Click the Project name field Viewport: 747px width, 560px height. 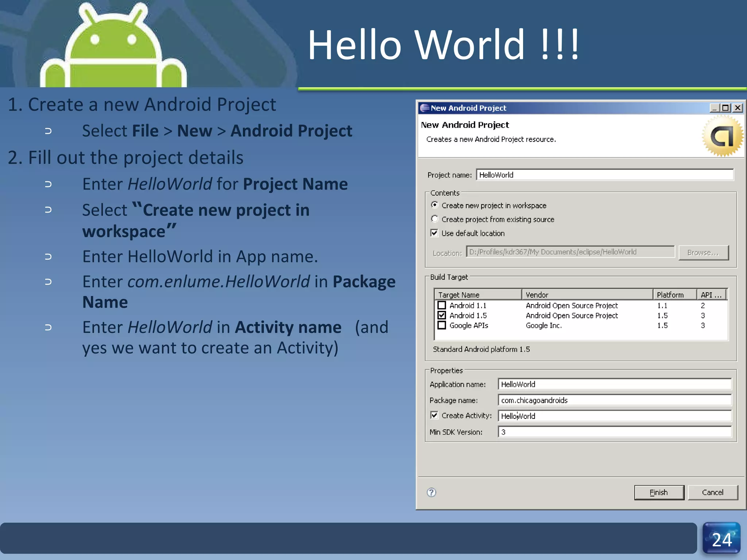tap(605, 175)
